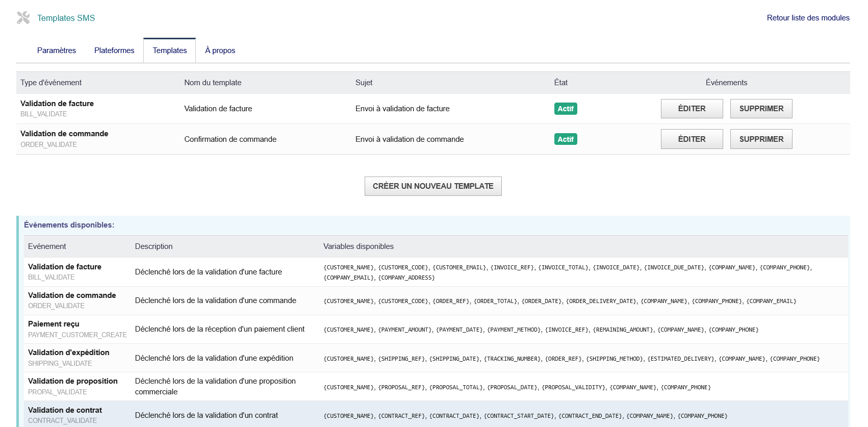Edit the Confirmation de commande template
This screenshot has height=427, width=868.
[x=692, y=139]
